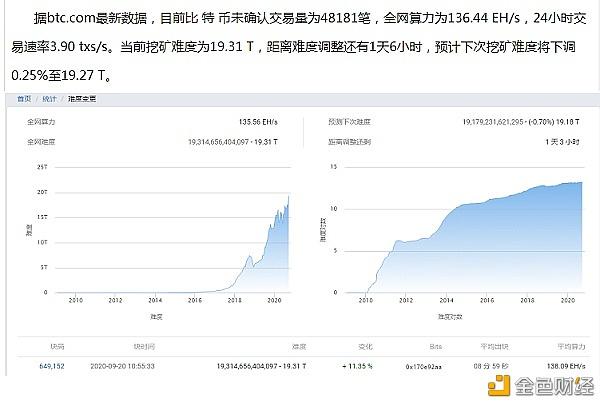This screenshot has height=402, width=600.
Task: Open block height 649,152 link
Action: (52, 366)
